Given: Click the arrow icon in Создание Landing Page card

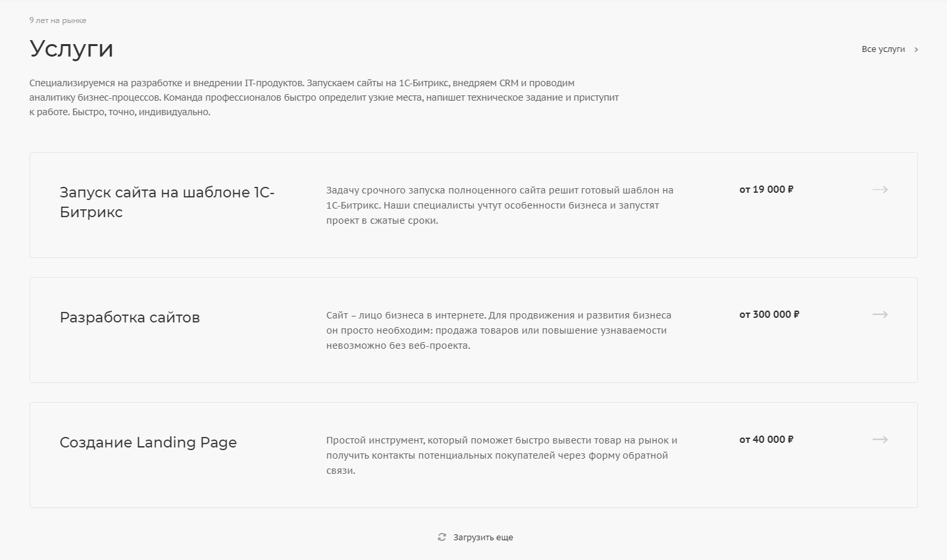Looking at the screenshot, I should [x=880, y=440].
